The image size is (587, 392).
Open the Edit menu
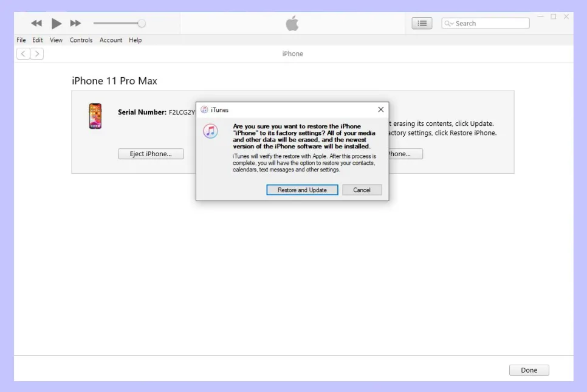(38, 40)
